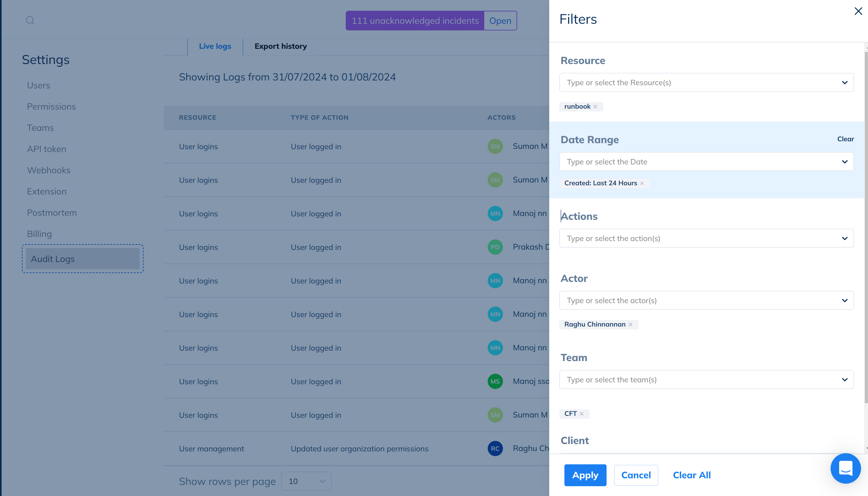Remove the CFT team tag
Viewport: 868px width, 496px height.
[582, 414]
